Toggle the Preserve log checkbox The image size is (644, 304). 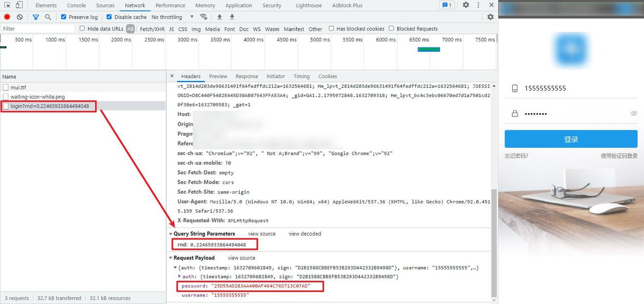click(x=63, y=17)
